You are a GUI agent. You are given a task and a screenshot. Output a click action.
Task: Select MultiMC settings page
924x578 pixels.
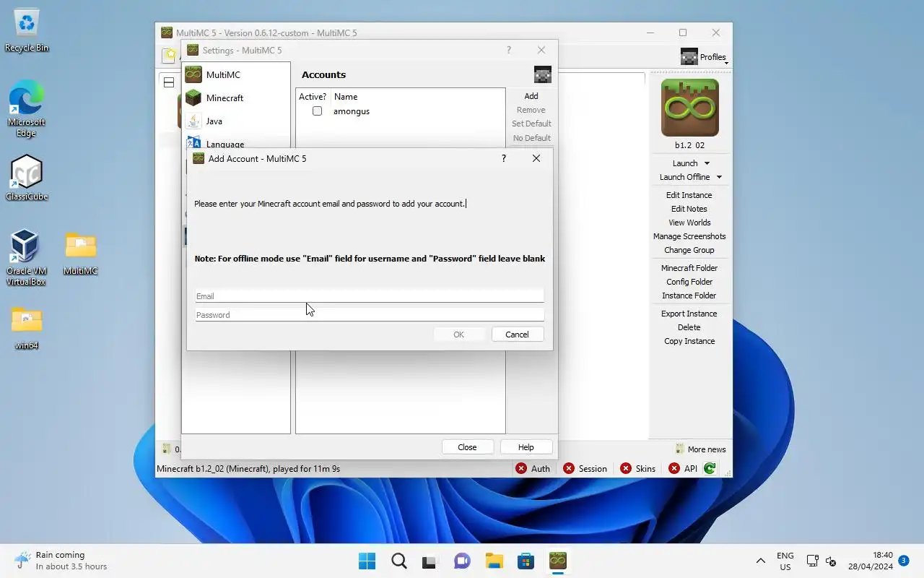(235, 74)
